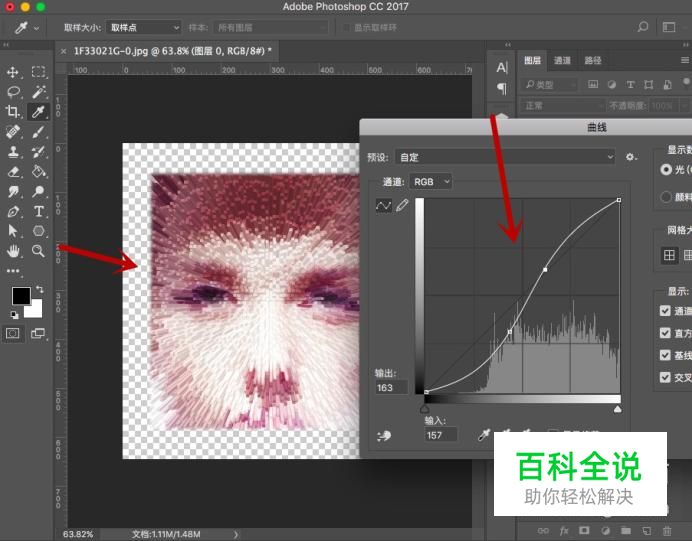692x541 pixels.
Task: Click the search magnifier in options bar
Action: pyautogui.click(x=643, y=27)
